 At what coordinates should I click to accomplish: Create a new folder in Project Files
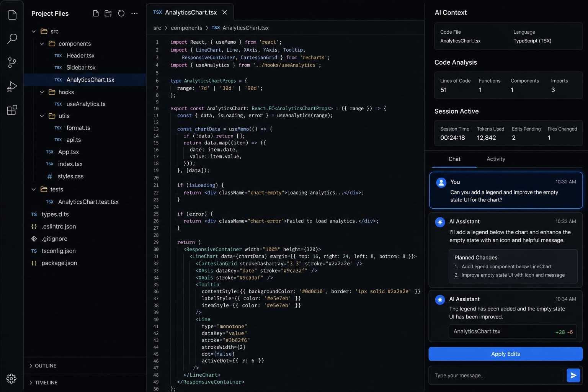tap(108, 13)
